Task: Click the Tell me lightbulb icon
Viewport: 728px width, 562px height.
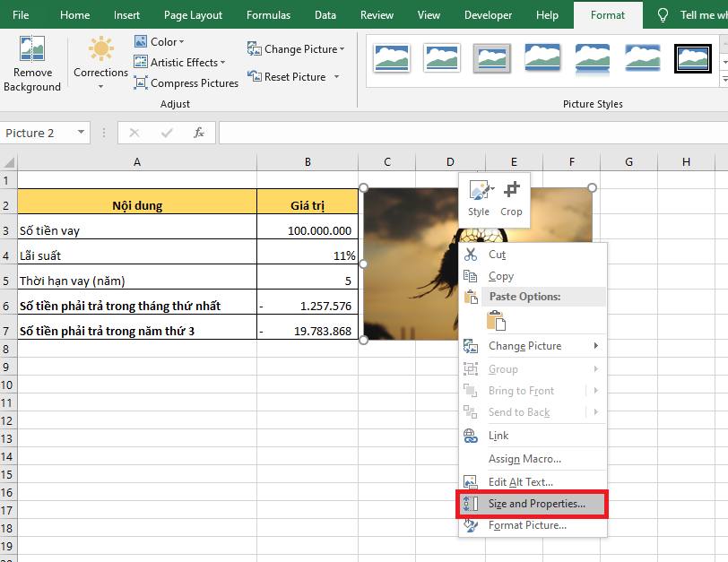Action: pyautogui.click(x=663, y=15)
